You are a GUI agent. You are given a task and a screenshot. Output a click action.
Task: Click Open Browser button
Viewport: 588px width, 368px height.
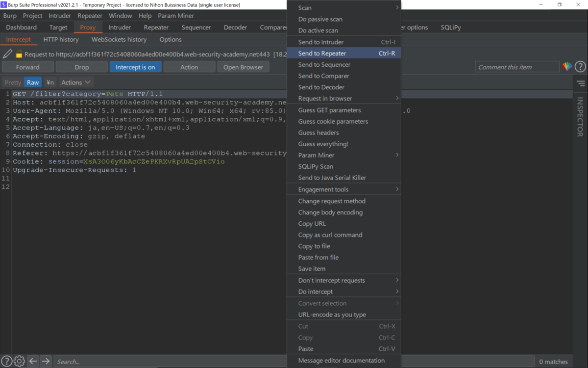[243, 67]
